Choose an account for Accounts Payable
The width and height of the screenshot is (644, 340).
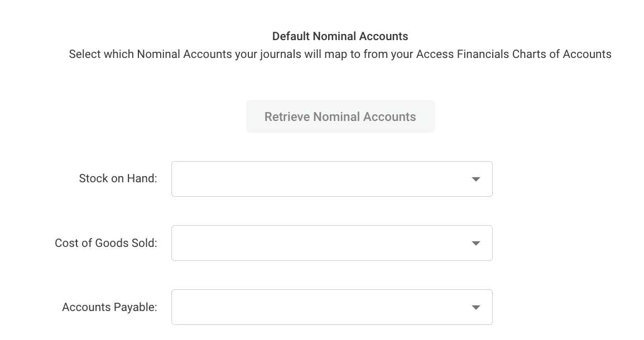point(331,307)
